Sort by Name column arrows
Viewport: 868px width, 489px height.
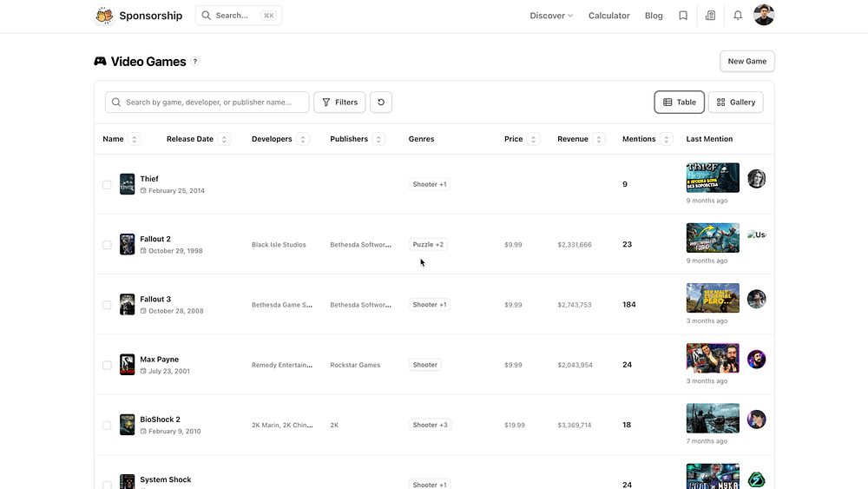point(134,139)
